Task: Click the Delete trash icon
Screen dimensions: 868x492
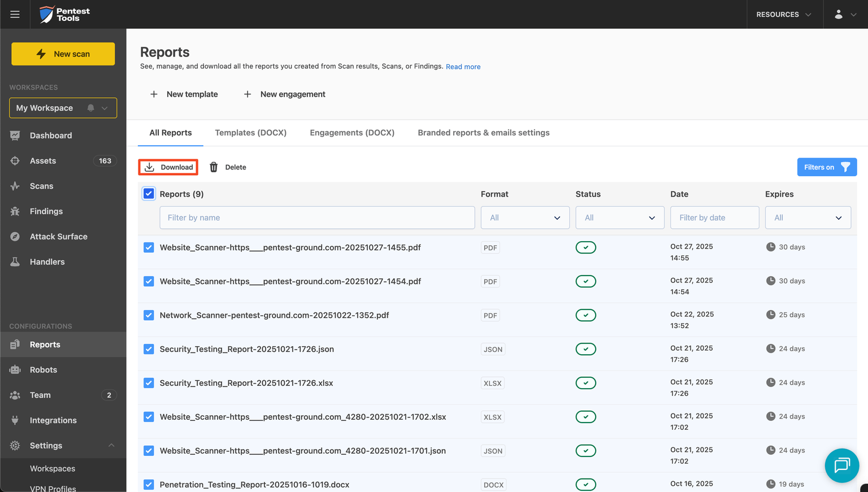Action: [x=213, y=167]
